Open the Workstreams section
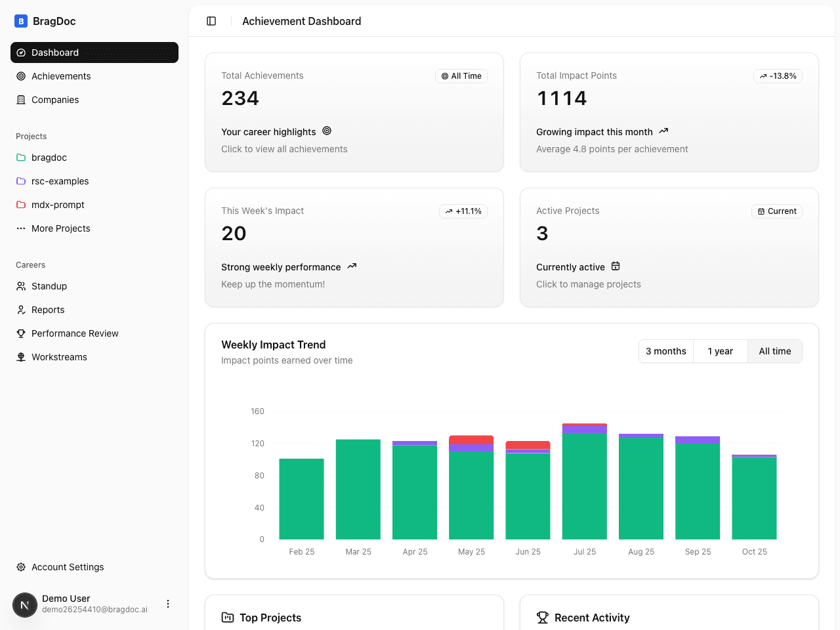840x630 pixels. tap(59, 357)
